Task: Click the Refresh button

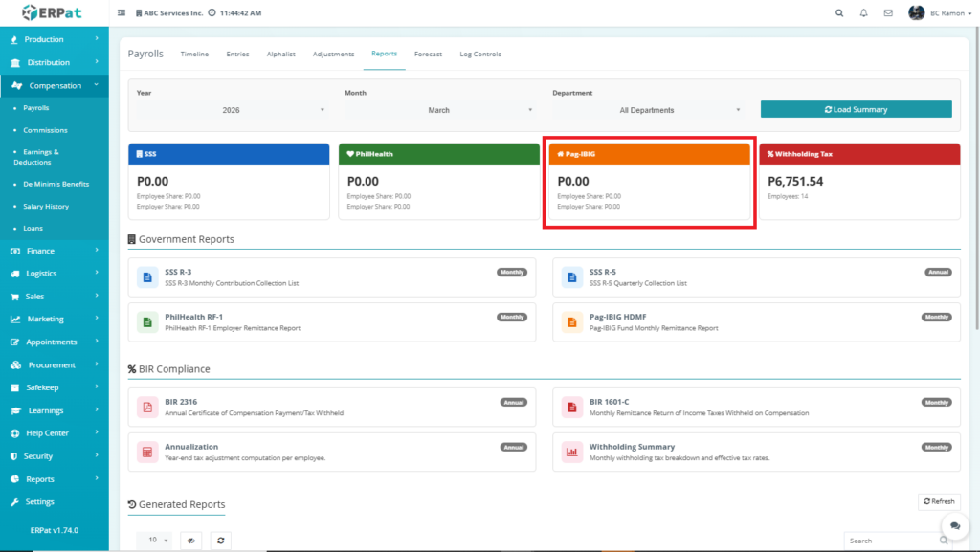Action: 938,501
